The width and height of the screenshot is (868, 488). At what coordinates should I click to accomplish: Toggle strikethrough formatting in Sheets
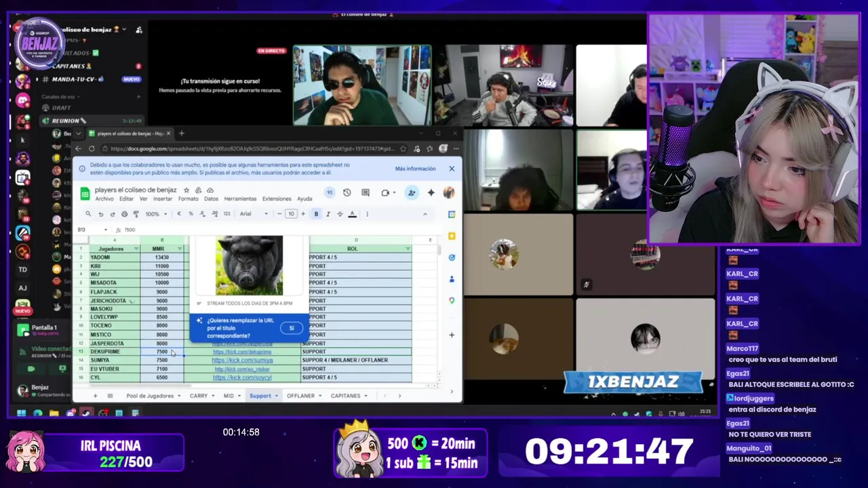[x=340, y=214]
